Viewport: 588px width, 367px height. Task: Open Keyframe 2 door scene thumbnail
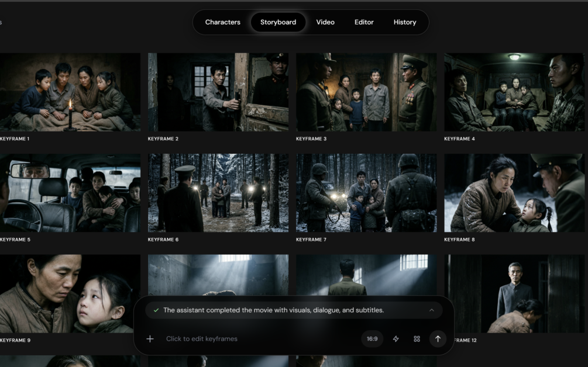point(218,92)
